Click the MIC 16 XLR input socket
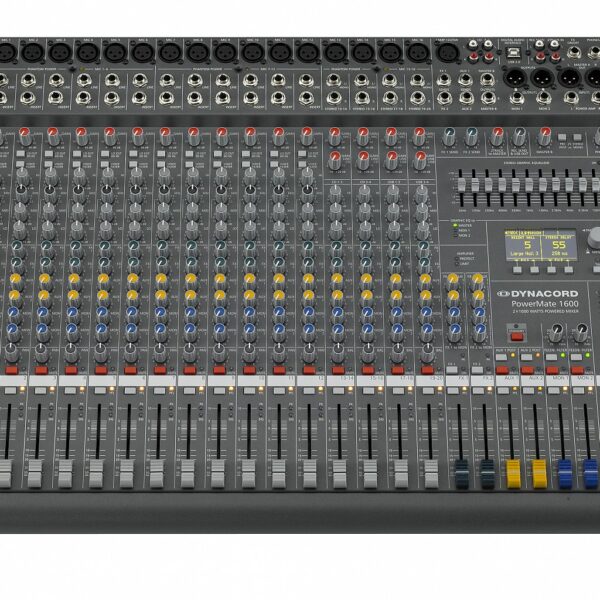The width and height of the screenshot is (600, 600). 418,52
